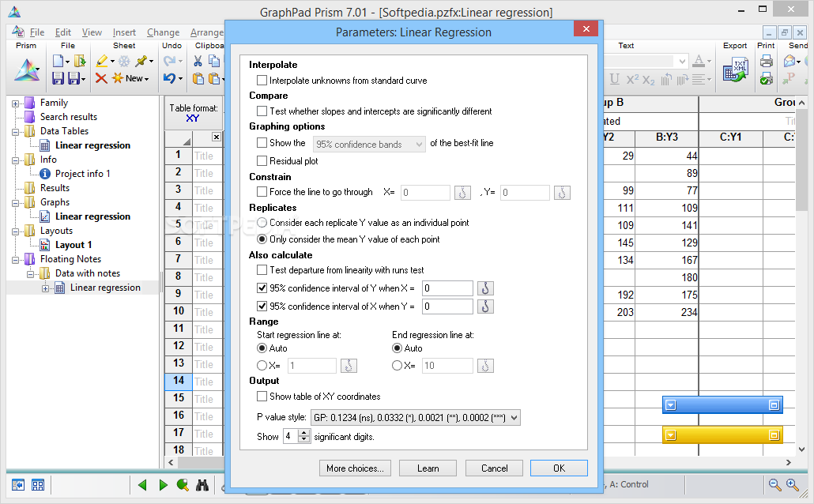
Task: Click the superscript X² icon
Action: coord(632,79)
